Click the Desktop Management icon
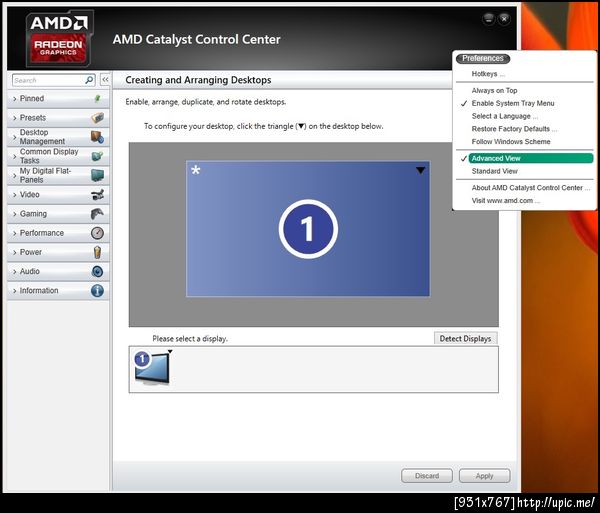 pyautogui.click(x=97, y=137)
